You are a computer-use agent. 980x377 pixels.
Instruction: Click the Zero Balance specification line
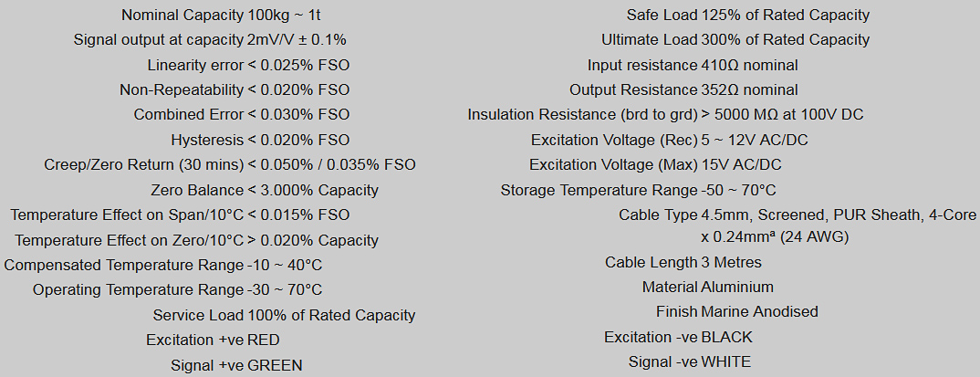(x=265, y=190)
